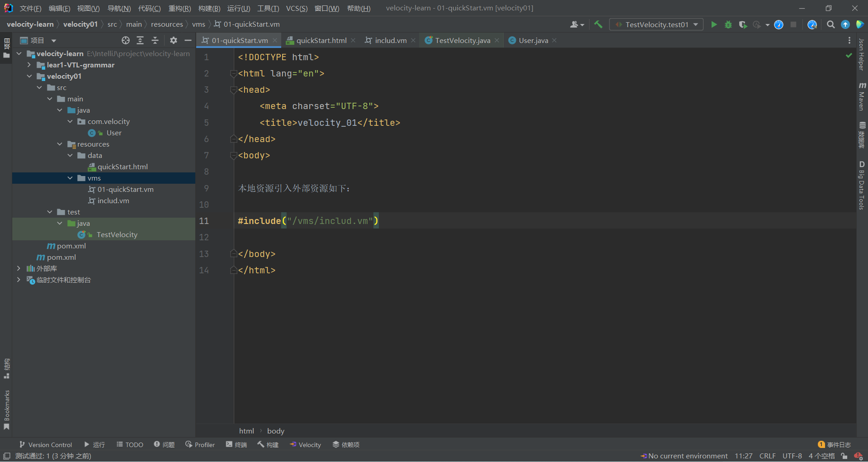Click the IDE update arrow icon
This screenshot has width=868, height=462.
tap(845, 24)
